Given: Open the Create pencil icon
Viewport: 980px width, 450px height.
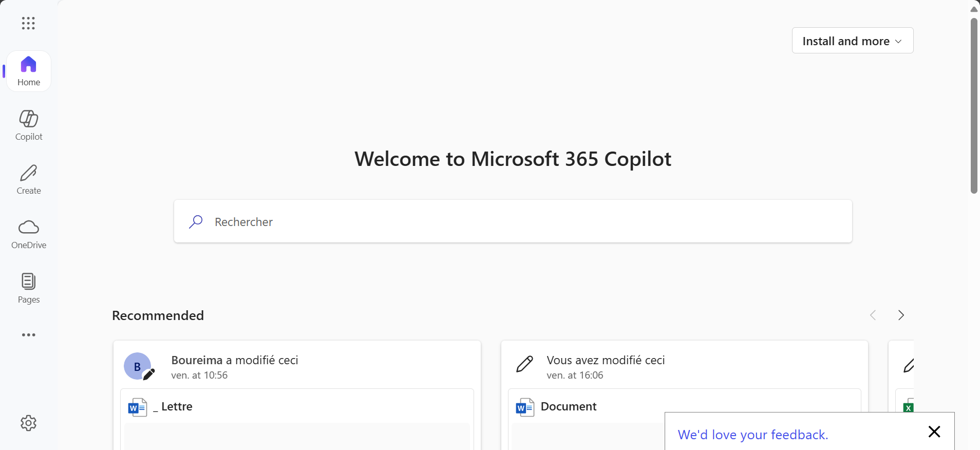Looking at the screenshot, I should (x=29, y=179).
